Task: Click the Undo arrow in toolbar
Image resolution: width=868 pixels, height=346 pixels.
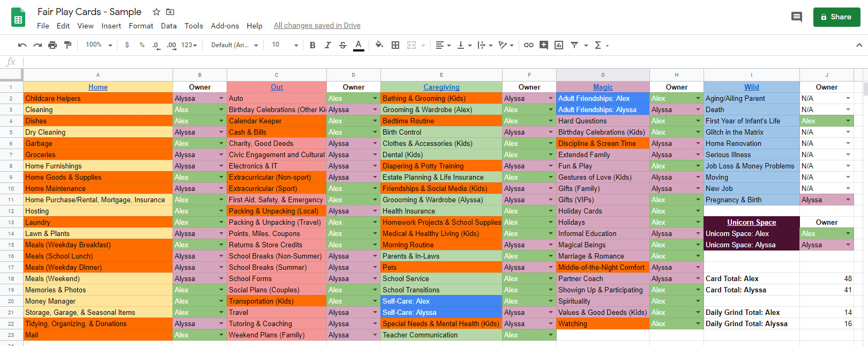Action: coord(22,45)
